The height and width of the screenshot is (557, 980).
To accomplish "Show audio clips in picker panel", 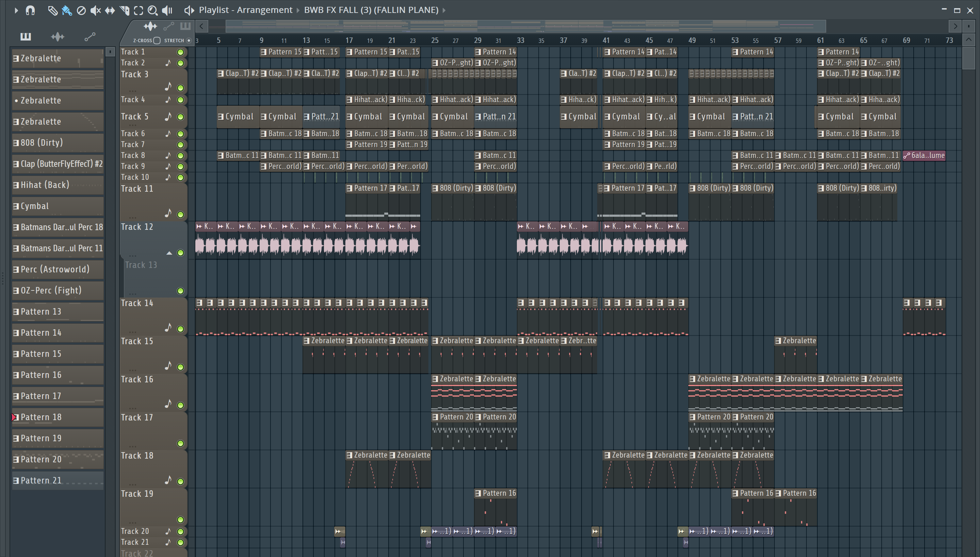I will [58, 36].
